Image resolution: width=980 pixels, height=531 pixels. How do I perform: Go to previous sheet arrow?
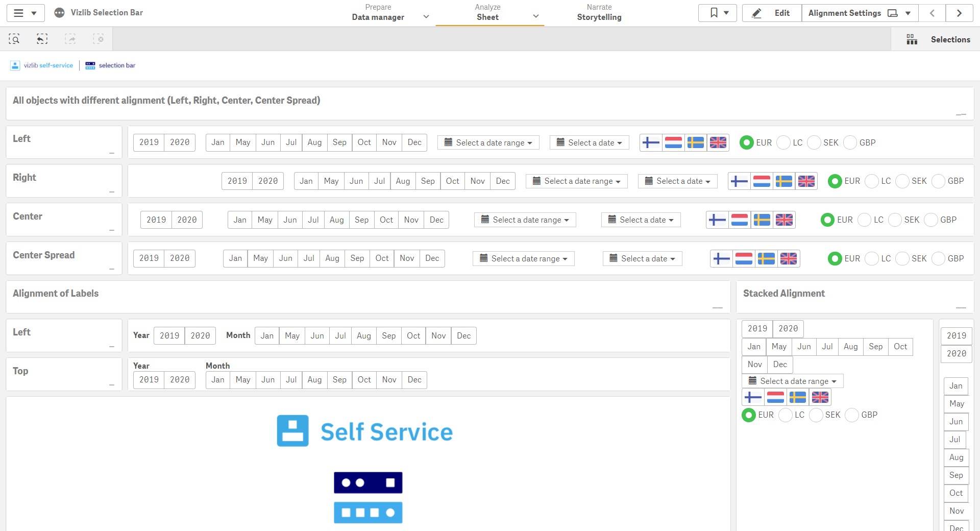[932, 13]
